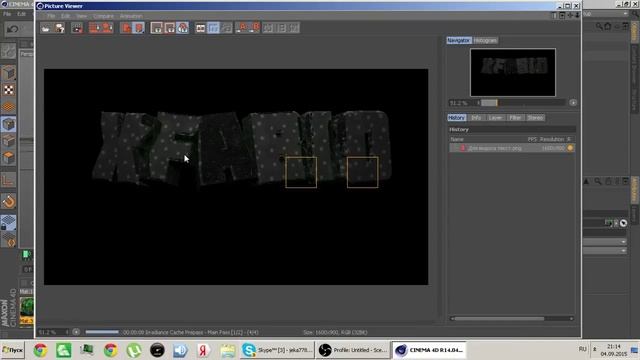This screenshot has width=640, height=360.
Task: Click the highlighted red channel display icon
Action: click(x=139, y=28)
